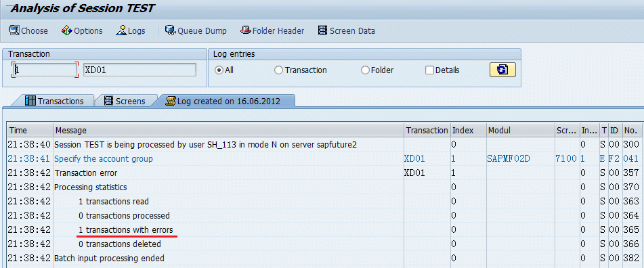Click the yellow refresh log button
Screen dimensions: 644x268
coord(502,70)
